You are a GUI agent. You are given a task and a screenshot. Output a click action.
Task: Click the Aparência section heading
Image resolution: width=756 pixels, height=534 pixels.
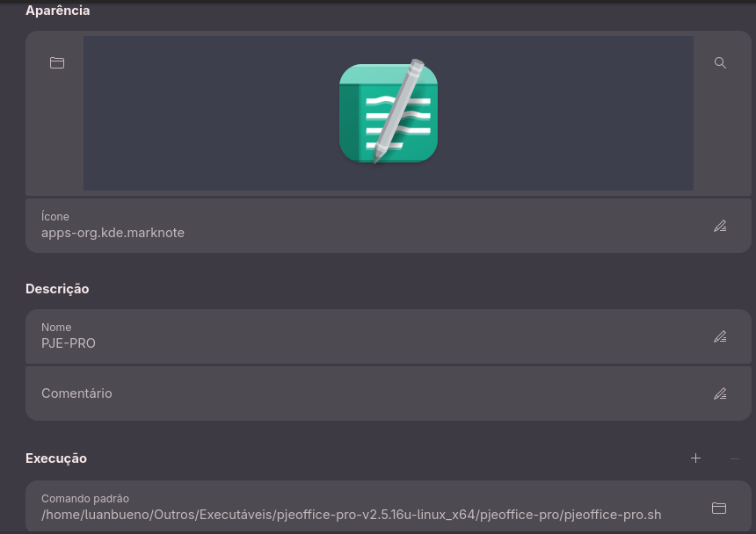(57, 11)
